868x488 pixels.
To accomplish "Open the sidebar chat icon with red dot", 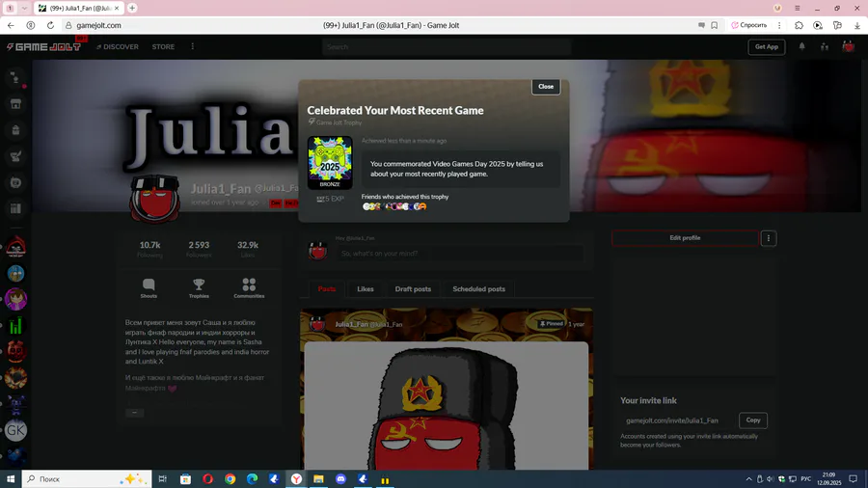I will coord(16,78).
